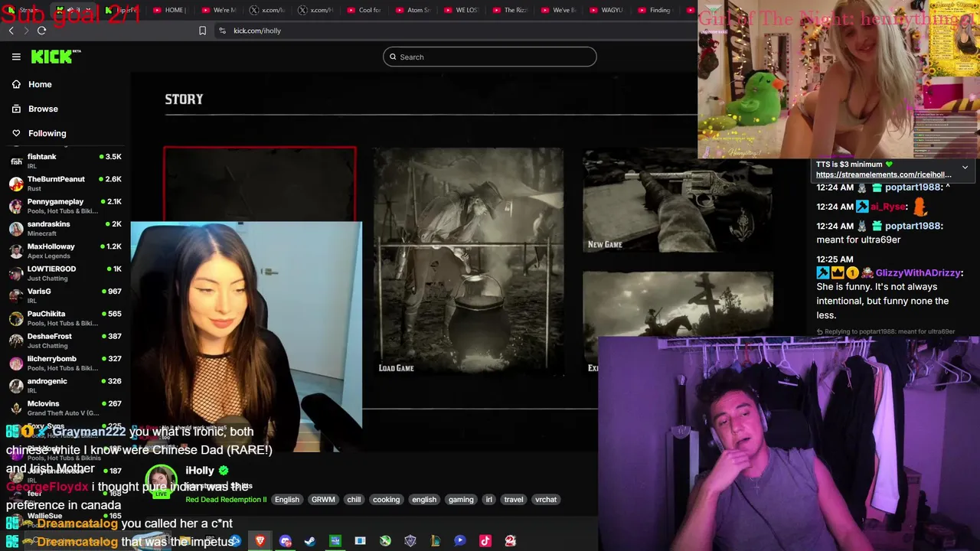The width and height of the screenshot is (980, 551).
Task: Collapse the TTS pinned message chevron
Action: (965, 167)
